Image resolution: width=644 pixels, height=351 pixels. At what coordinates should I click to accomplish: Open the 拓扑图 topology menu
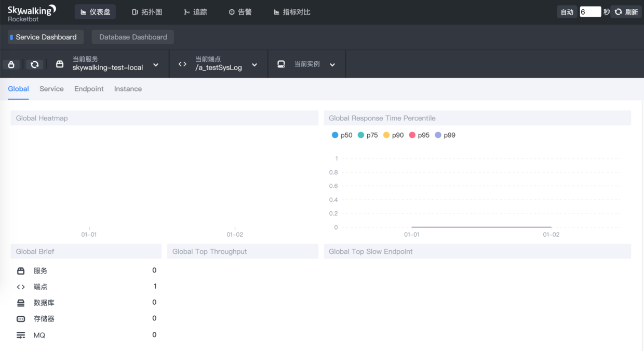point(147,12)
